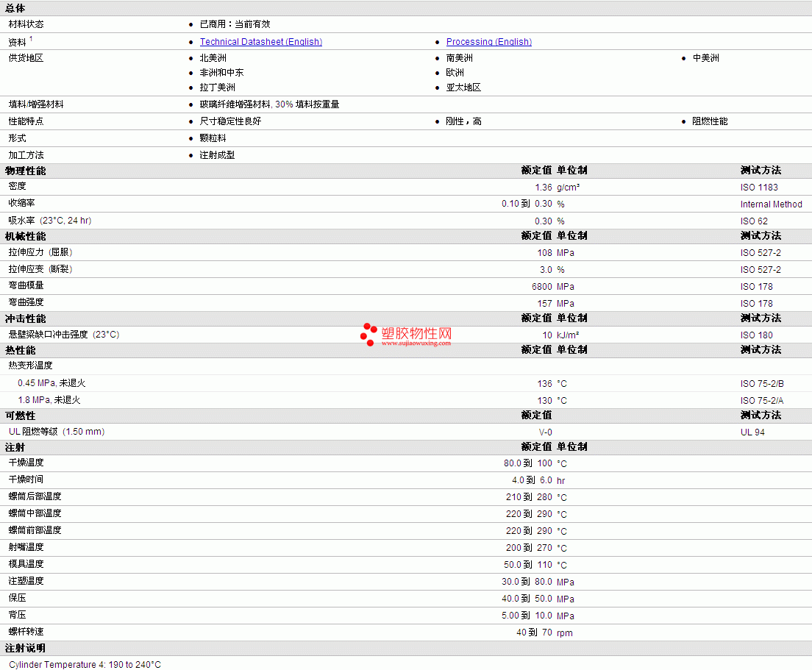
Task: Open the Technical Datasheet (English) link
Action: tap(261, 42)
